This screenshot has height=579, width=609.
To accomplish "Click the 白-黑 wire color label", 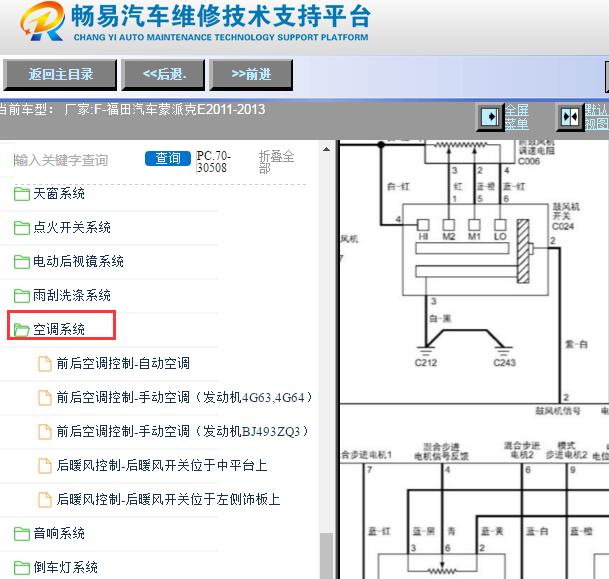I will [440, 318].
